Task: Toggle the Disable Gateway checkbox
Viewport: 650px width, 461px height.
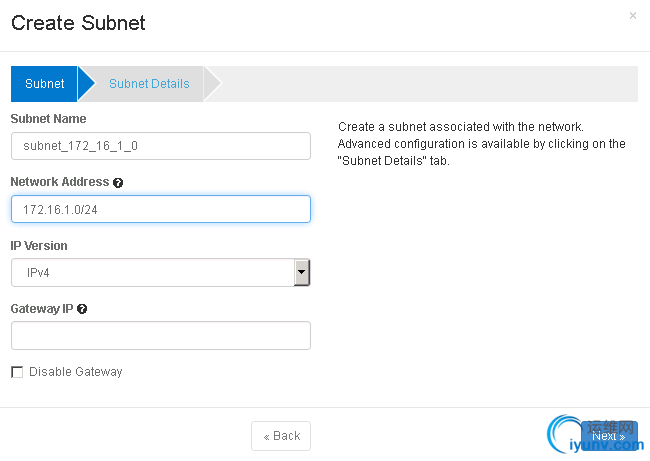Action: tap(17, 372)
